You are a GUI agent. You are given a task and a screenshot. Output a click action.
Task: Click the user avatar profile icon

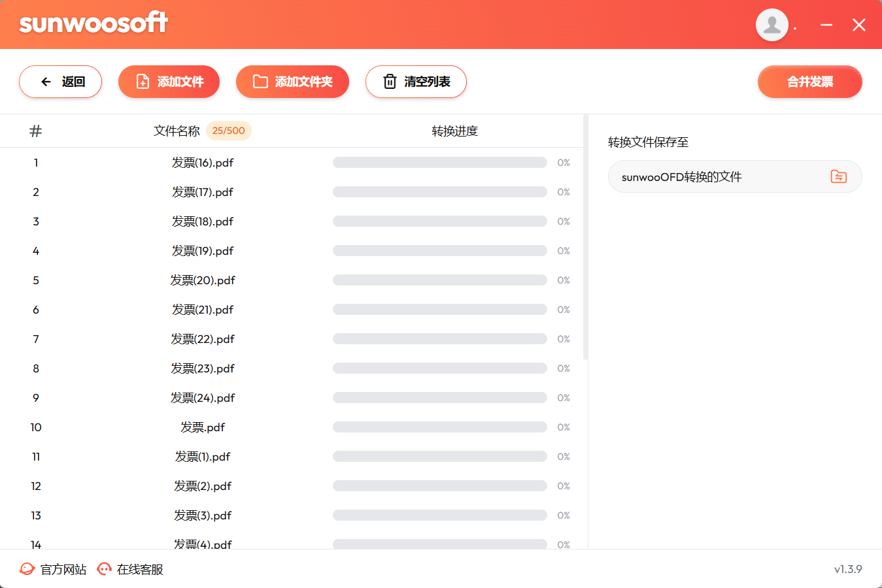tap(772, 25)
